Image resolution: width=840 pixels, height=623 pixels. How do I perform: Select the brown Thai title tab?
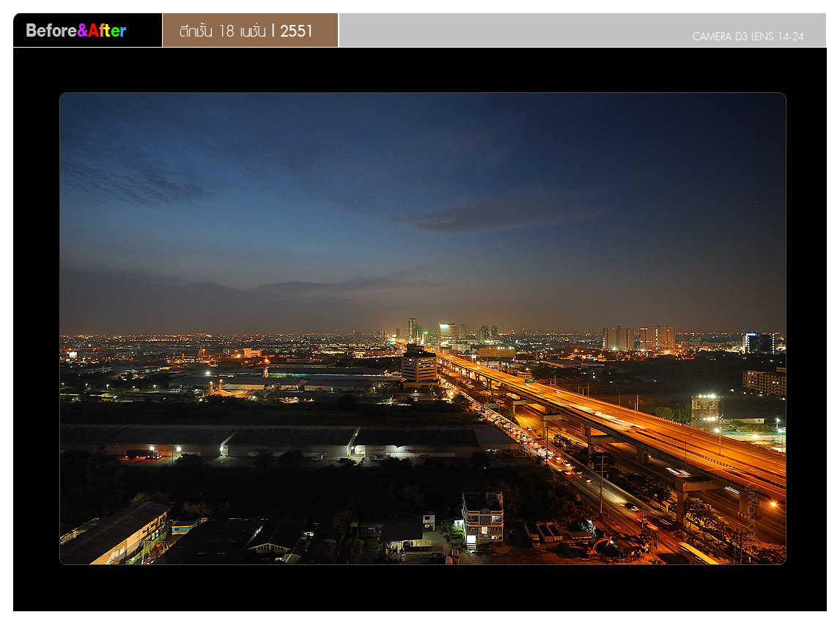coord(250,31)
